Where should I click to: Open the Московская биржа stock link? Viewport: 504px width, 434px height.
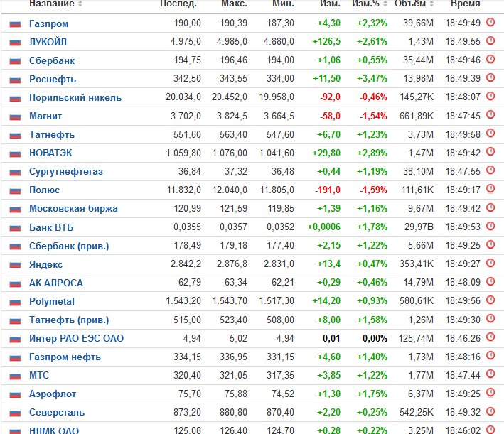73,209
